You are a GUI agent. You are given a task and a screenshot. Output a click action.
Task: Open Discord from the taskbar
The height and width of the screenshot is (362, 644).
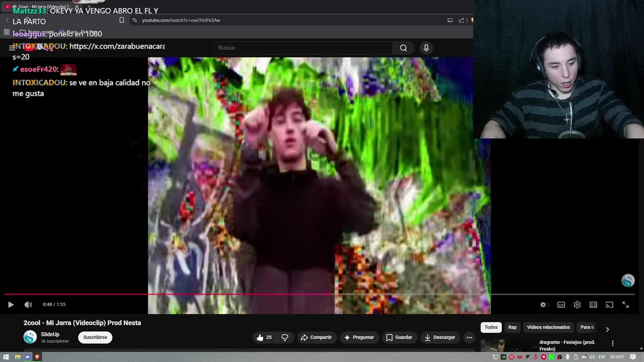[x=27, y=357]
